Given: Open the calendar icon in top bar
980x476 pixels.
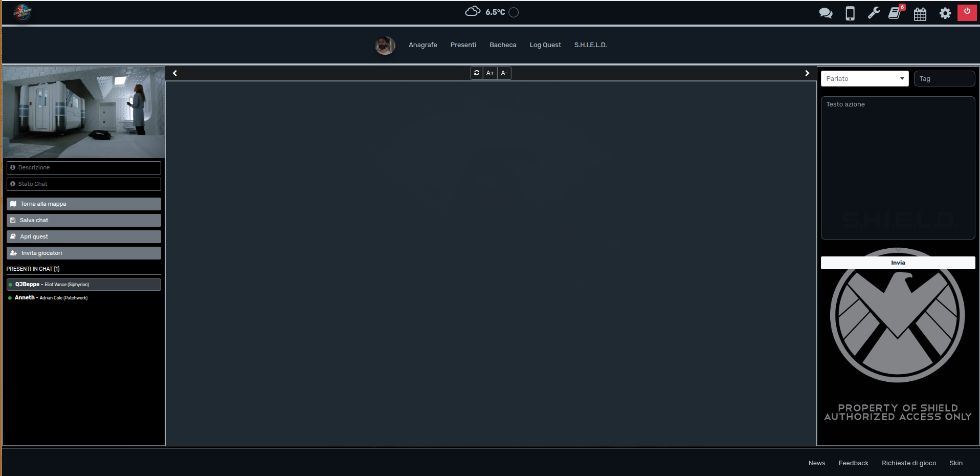Looking at the screenshot, I should pos(920,14).
